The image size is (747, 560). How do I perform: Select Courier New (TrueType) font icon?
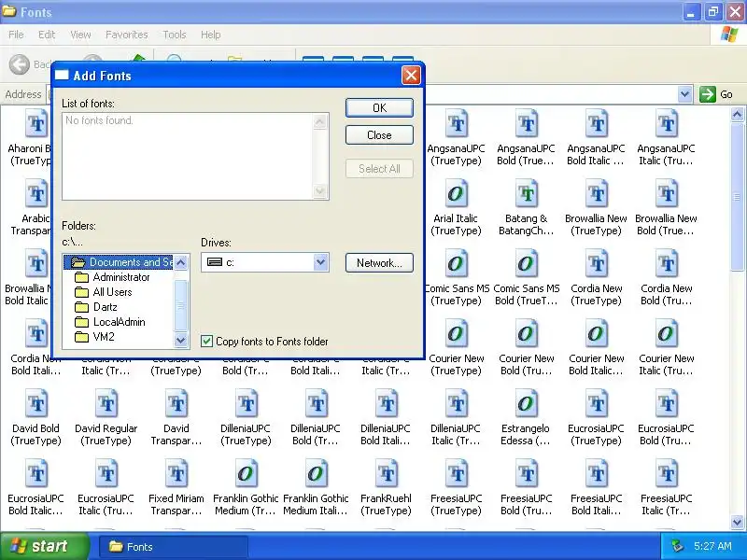coord(456,334)
